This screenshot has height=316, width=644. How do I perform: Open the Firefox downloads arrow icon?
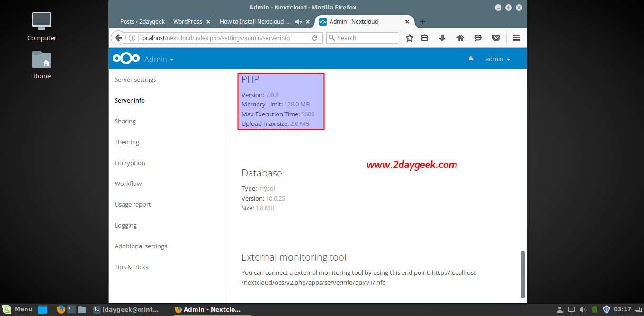(x=442, y=38)
